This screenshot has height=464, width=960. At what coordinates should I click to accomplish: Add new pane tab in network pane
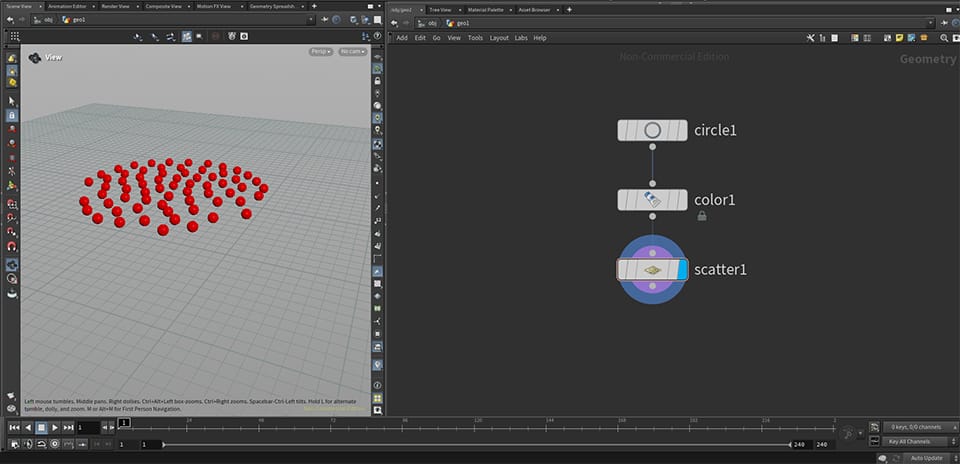569,10
